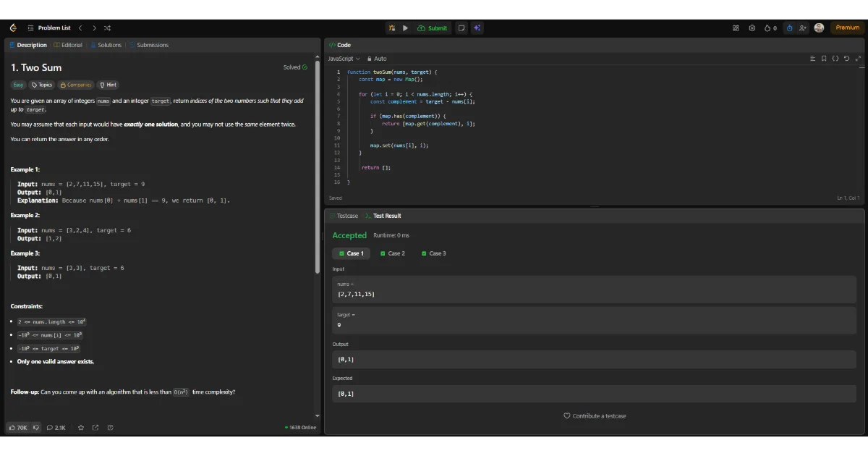
Task: Format the code with the align icon
Action: (x=812, y=59)
